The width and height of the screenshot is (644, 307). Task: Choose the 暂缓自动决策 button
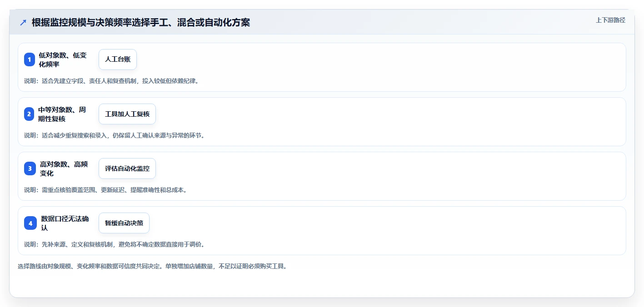coord(124,223)
